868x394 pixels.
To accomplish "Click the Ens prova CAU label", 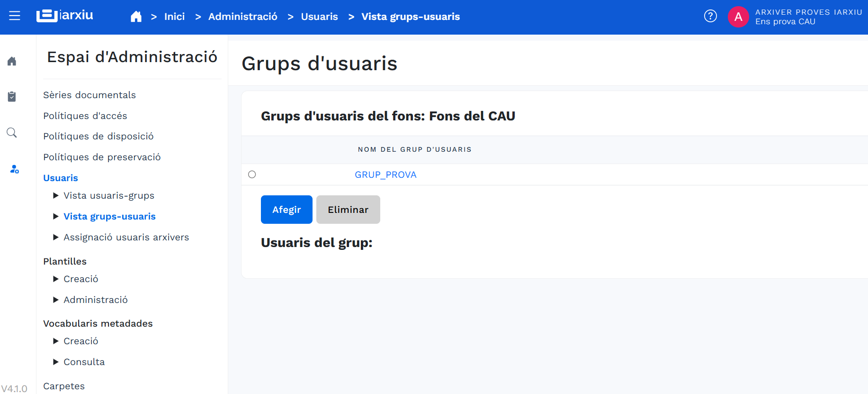I will 785,21.
